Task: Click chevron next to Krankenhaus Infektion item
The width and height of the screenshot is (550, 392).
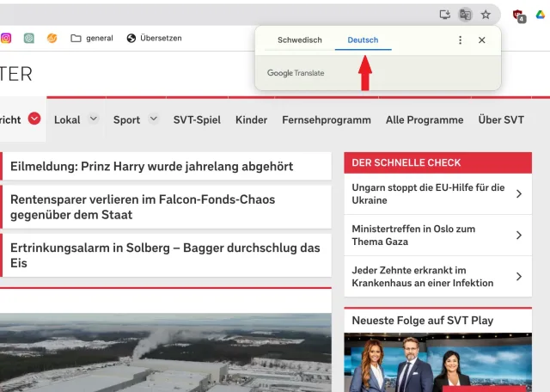Action: click(x=519, y=277)
